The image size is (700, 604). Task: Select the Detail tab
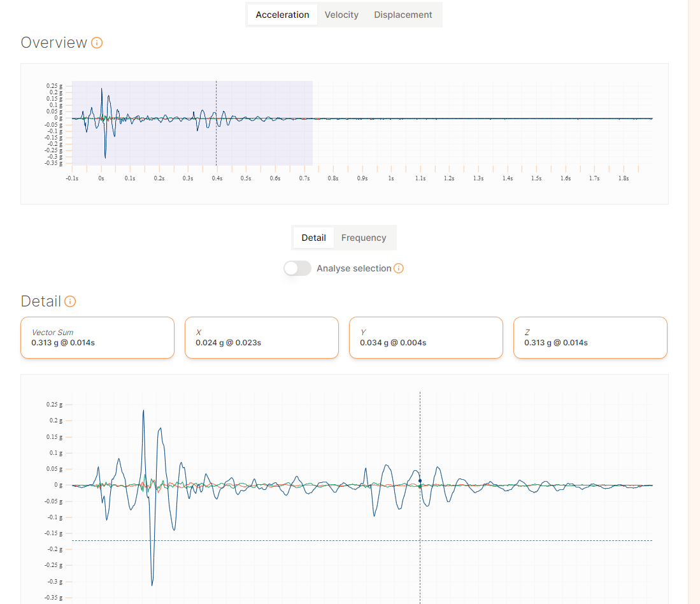pyautogui.click(x=313, y=238)
